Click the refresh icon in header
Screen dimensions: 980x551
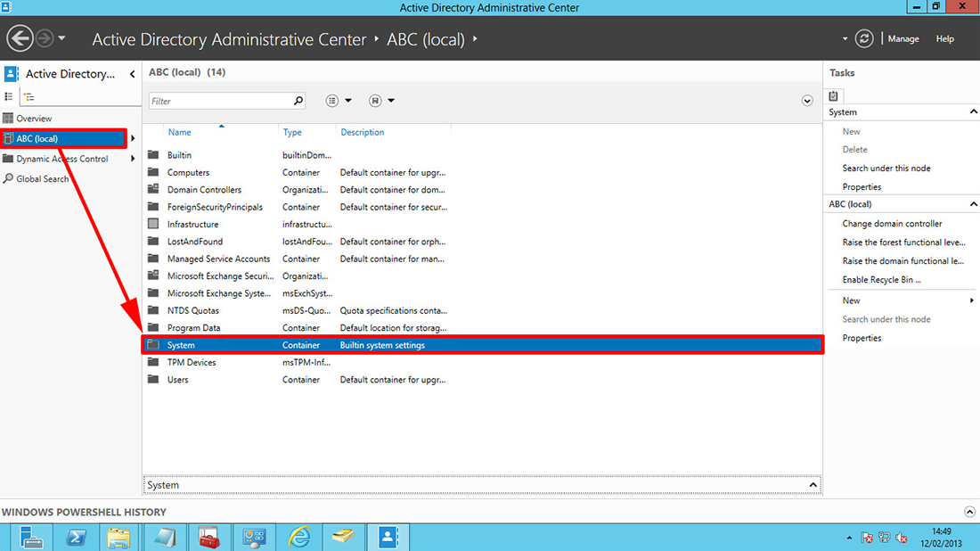864,38
